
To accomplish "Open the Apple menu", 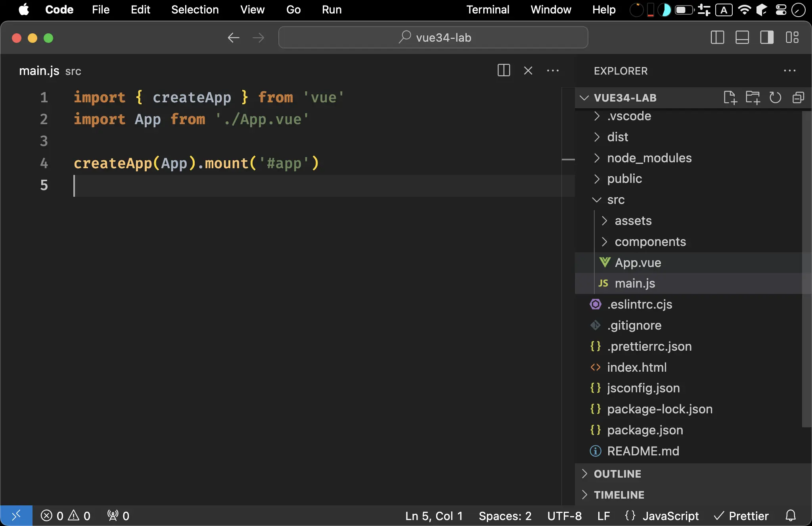I will 24,10.
